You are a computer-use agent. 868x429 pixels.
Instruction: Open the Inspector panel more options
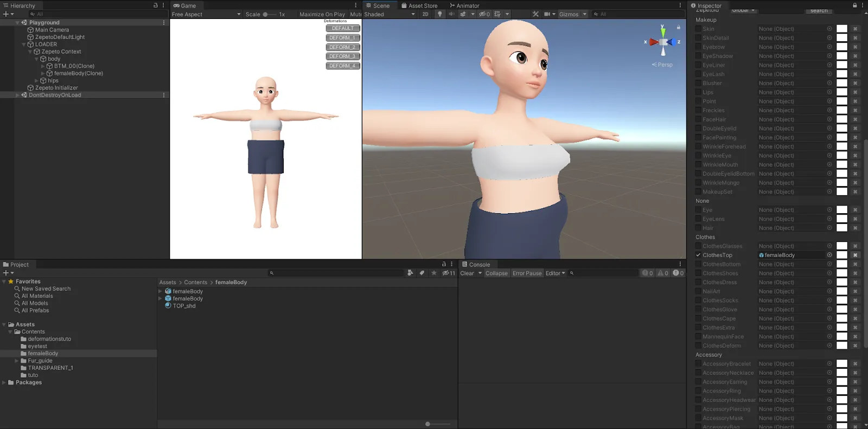[863, 5]
